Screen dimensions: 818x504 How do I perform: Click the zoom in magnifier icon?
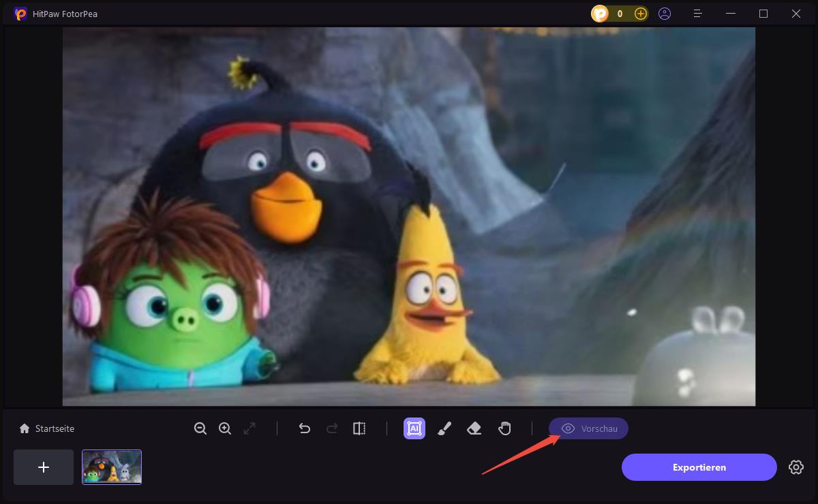pyautogui.click(x=225, y=428)
